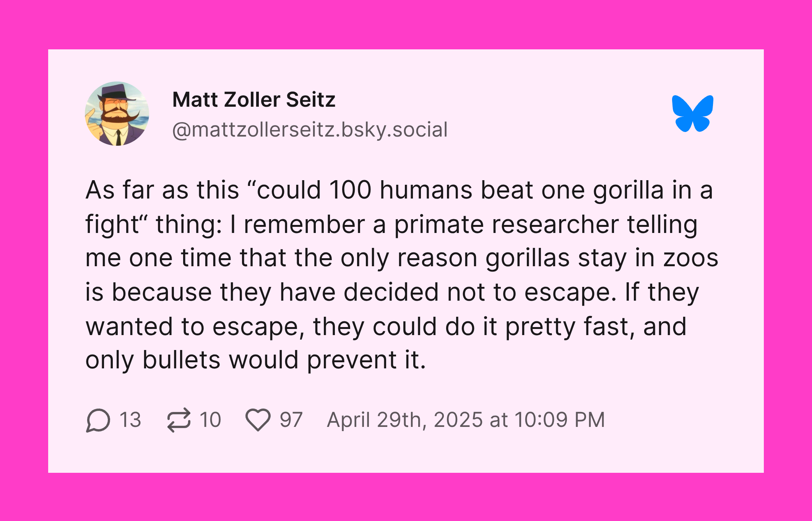This screenshot has height=521, width=812.
Task: Open the @mattzollerseitz.bsky.social handle
Action: pyautogui.click(x=310, y=130)
